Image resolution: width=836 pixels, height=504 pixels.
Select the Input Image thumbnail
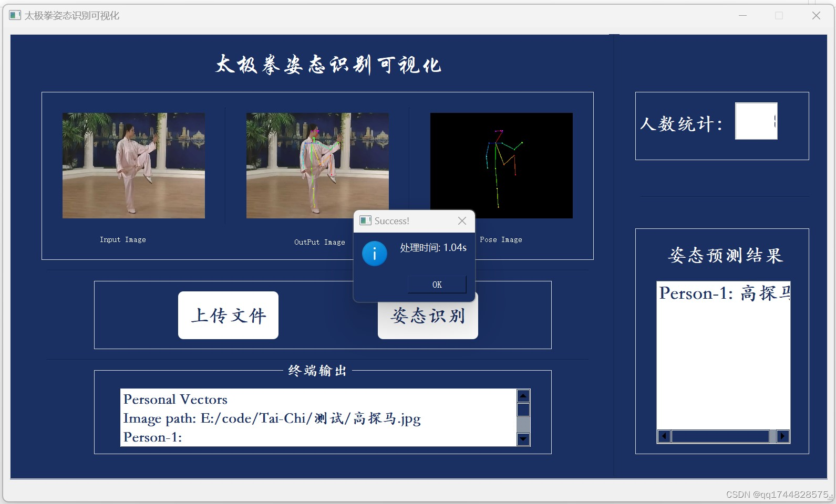tap(133, 165)
